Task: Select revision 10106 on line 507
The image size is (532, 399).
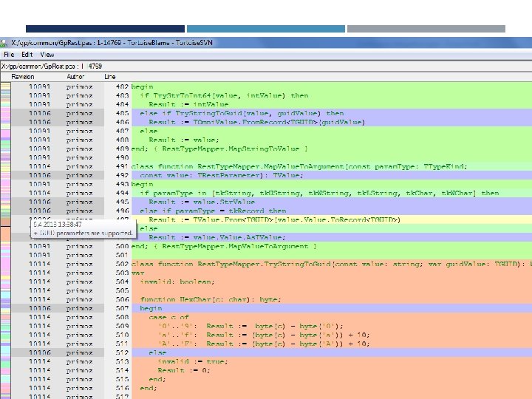Action: [39, 308]
